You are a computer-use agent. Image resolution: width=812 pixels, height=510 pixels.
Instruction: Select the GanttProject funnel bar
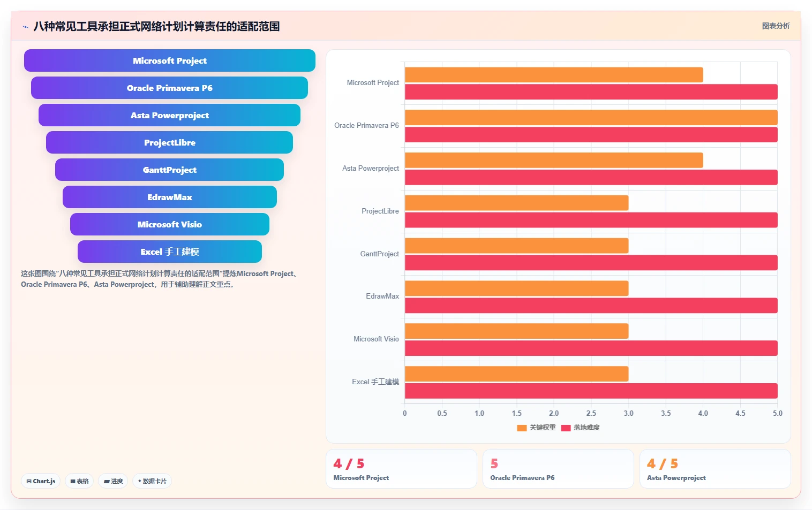tap(169, 170)
